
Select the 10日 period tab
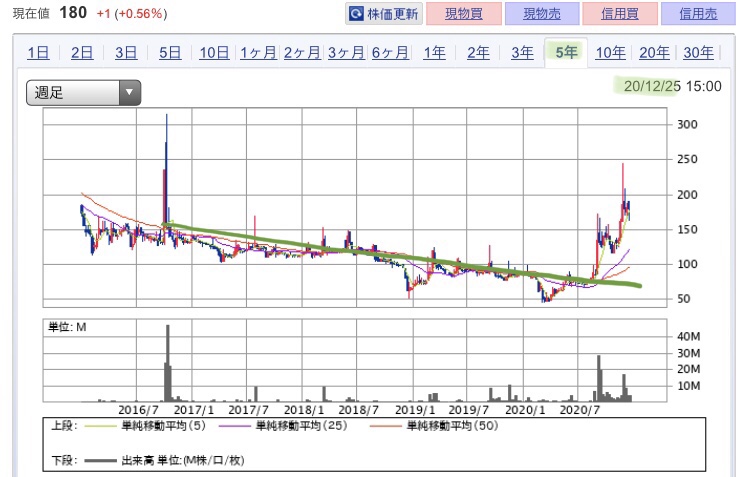[214, 52]
